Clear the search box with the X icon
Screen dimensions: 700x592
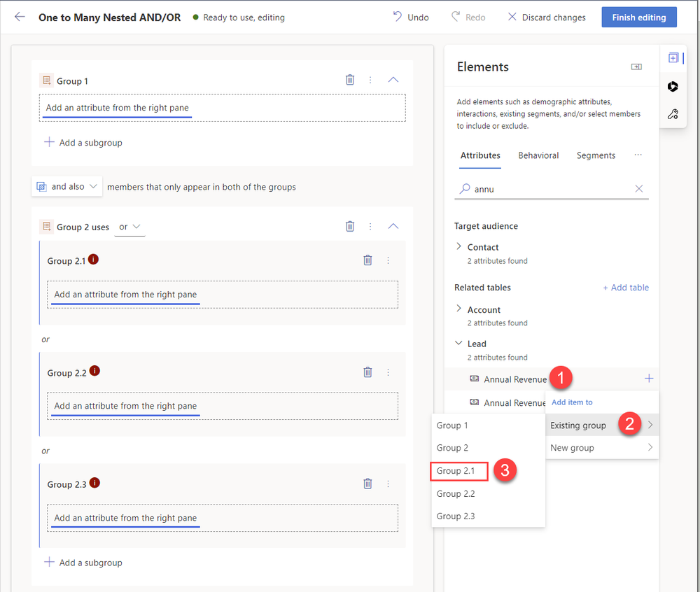(x=638, y=188)
